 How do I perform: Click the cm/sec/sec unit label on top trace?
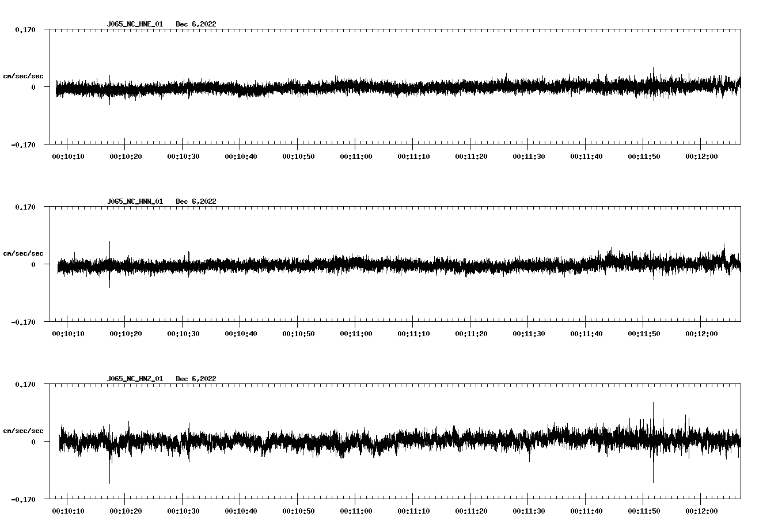pyautogui.click(x=24, y=75)
